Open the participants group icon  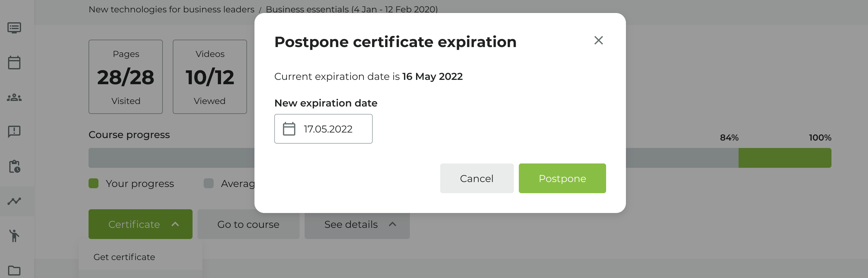[14, 98]
